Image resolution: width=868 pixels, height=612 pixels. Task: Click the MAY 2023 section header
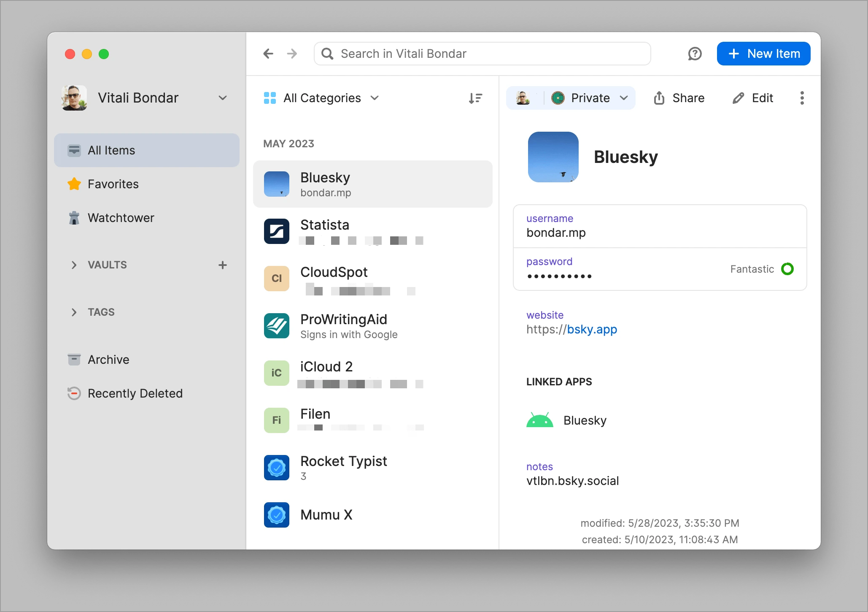click(288, 144)
